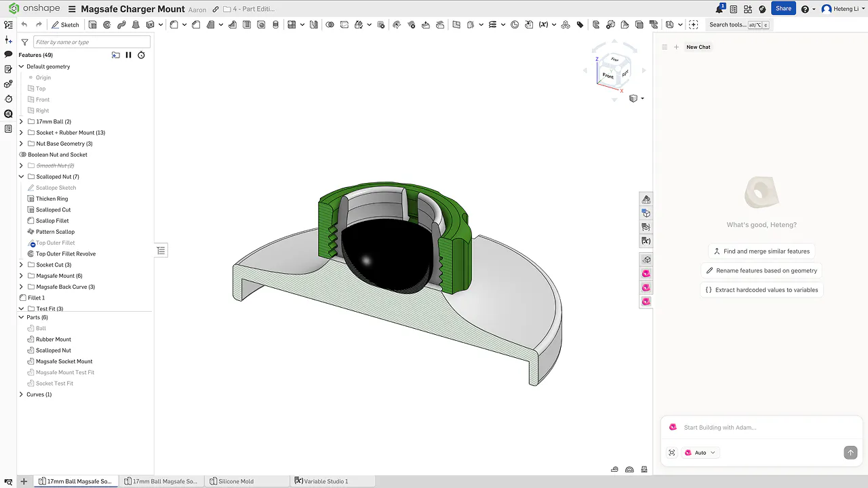Click the New Chat tab label

pos(698,47)
